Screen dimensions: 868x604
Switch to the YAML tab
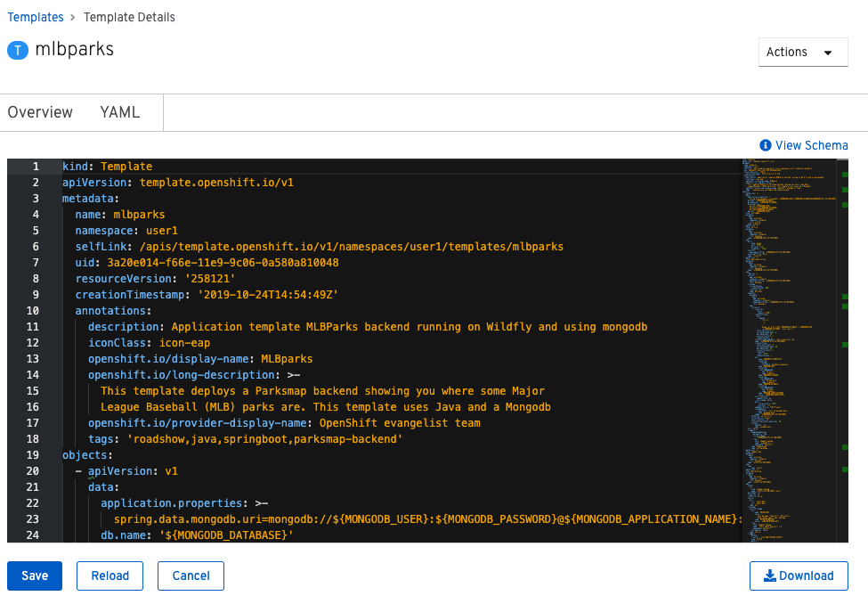click(x=121, y=112)
